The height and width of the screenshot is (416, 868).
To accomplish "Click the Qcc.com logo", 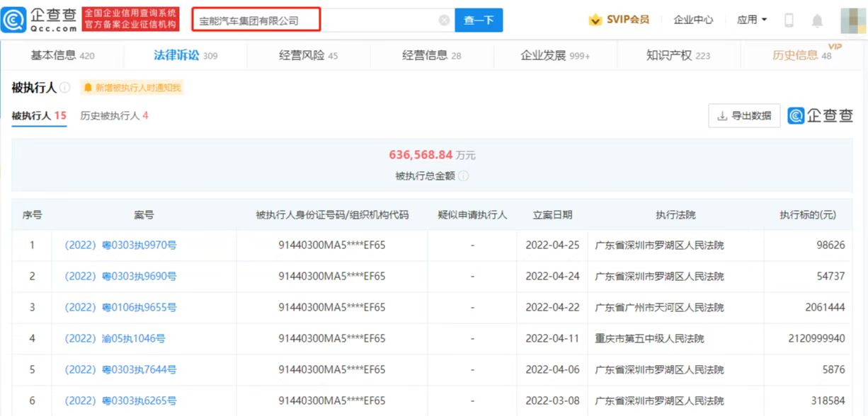I will pos(39,20).
